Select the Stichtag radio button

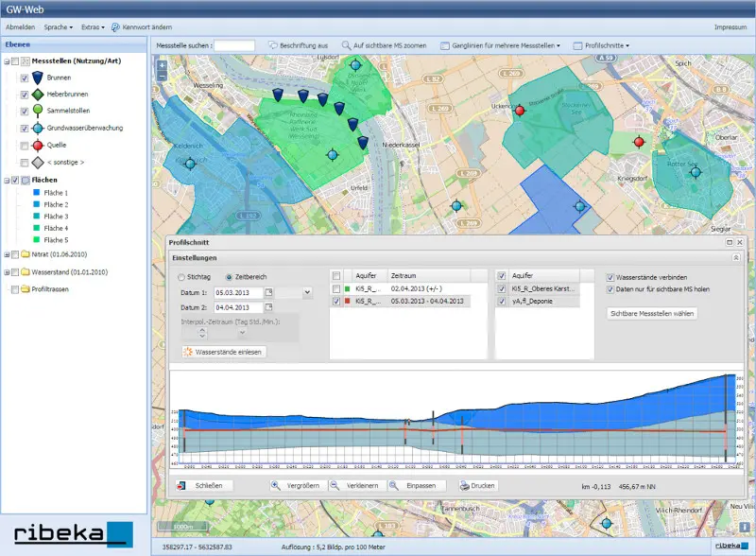click(181, 277)
